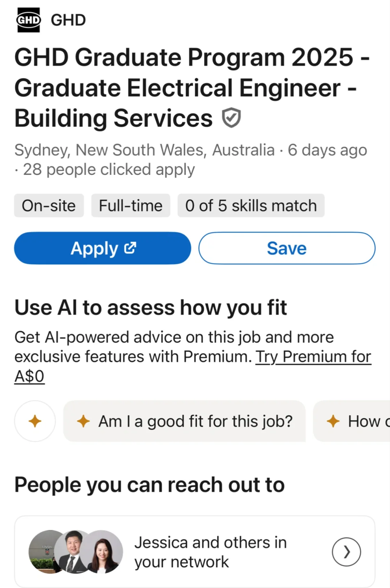390x588 pixels.
Task: Click the external link icon on Apply
Action: click(x=130, y=248)
